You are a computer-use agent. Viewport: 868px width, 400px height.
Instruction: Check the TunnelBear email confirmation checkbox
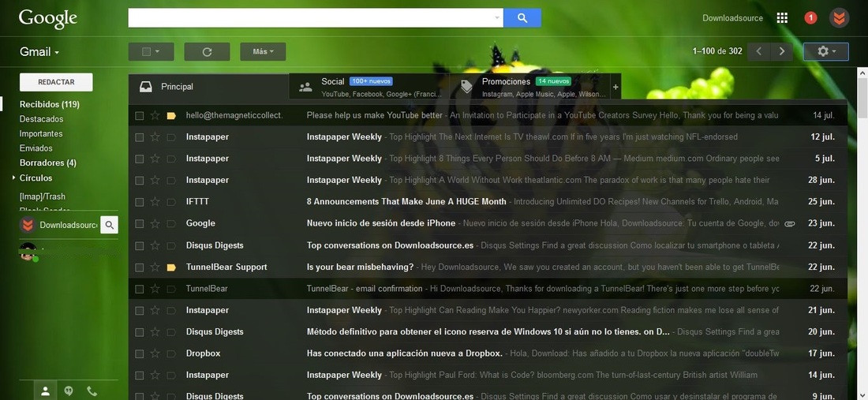140,289
